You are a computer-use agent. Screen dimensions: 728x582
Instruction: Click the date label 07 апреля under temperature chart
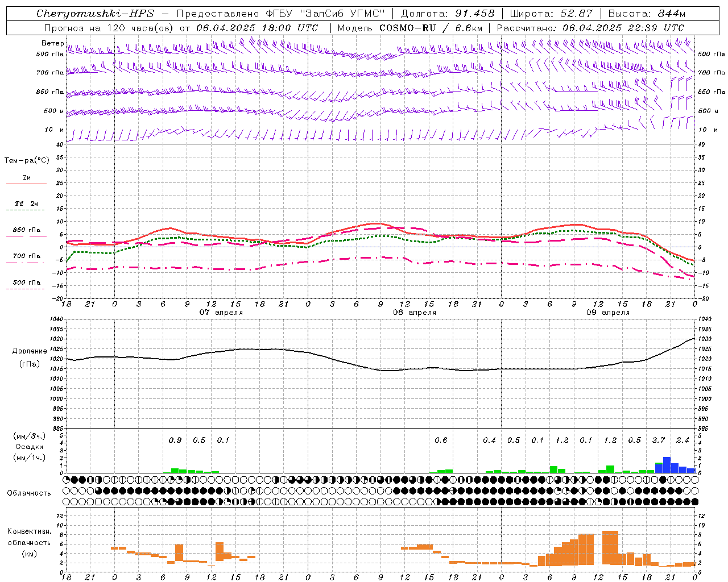click(x=221, y=313)
